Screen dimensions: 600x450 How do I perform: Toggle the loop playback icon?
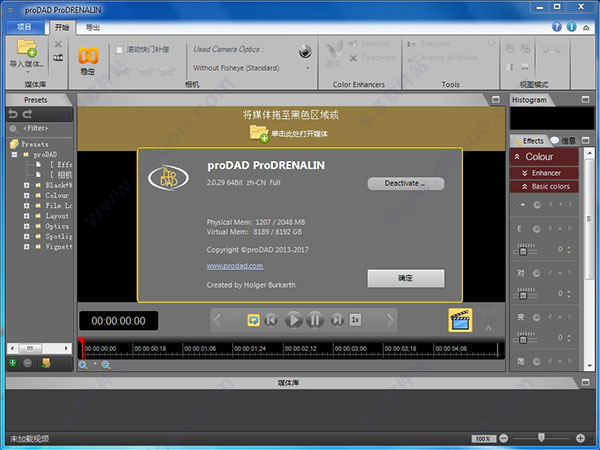coord(253,320)
